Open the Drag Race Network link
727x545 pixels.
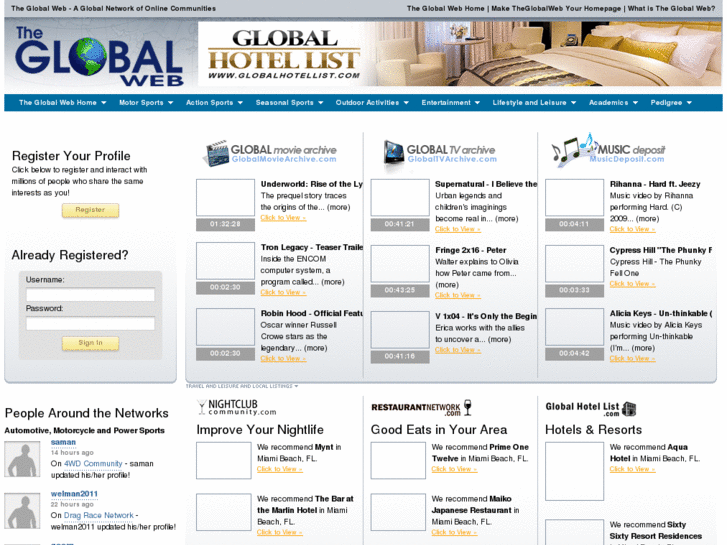98,515
